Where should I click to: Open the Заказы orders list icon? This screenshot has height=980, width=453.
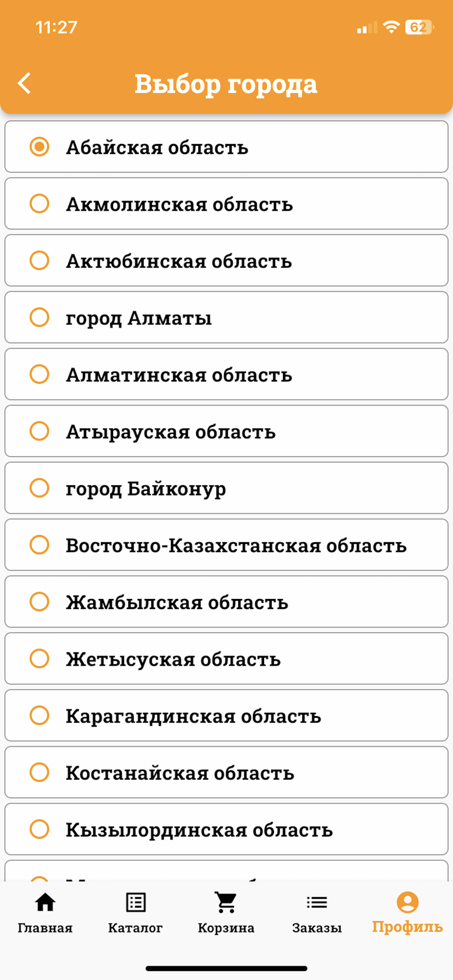click(317, 902)
